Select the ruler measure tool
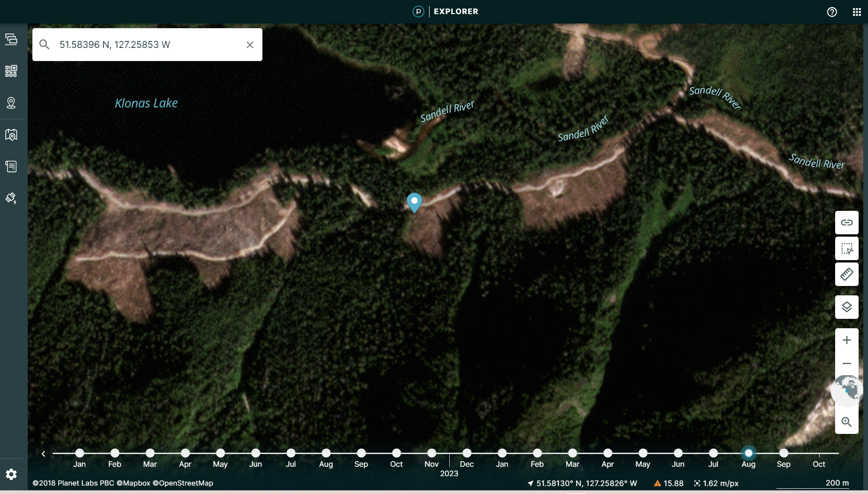The width and height of the screenshot is (868, 494). pyautogui.click(x=847, y=274)
